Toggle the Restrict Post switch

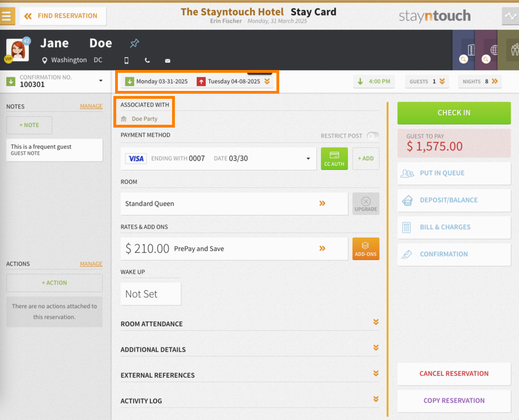tap(373, 136)
